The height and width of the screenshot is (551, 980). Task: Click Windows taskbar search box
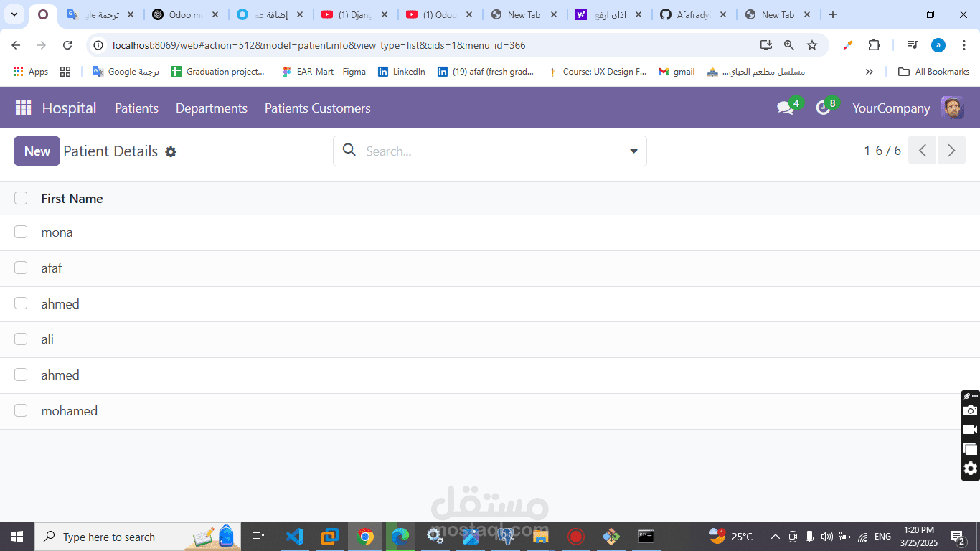[136, 537]
